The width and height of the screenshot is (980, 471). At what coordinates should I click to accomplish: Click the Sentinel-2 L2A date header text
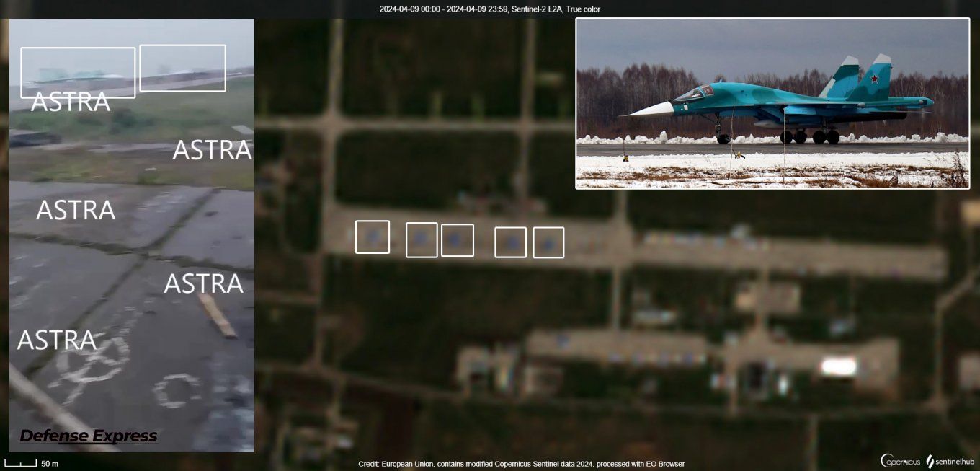[x=489, y=9]
